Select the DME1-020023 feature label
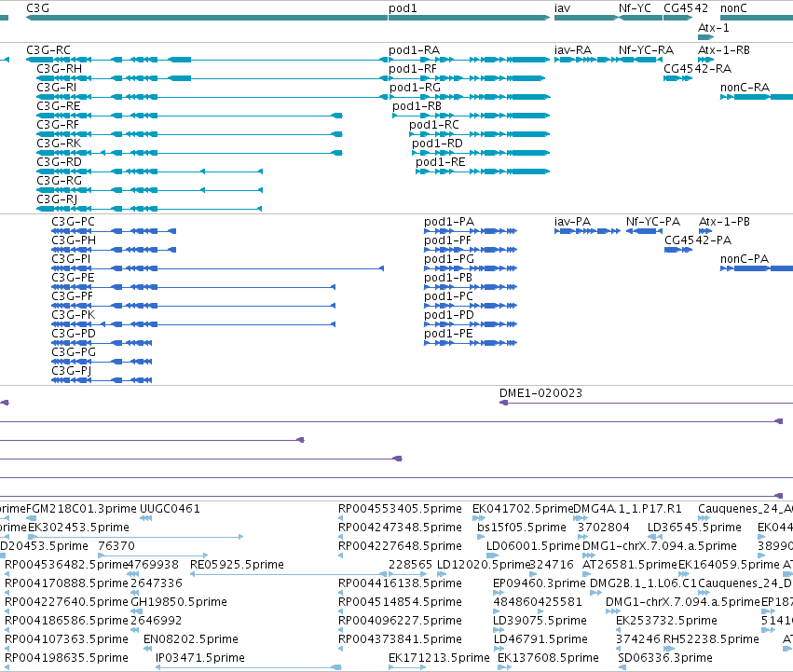This screenshot has width=793, height=672. 540,393
